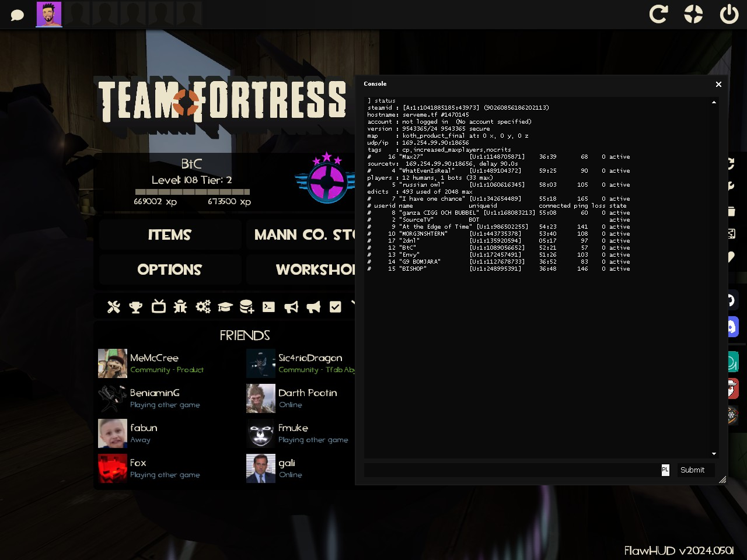Click console scrollbar up arrow
Screen dimensions: 747x560
714,102
